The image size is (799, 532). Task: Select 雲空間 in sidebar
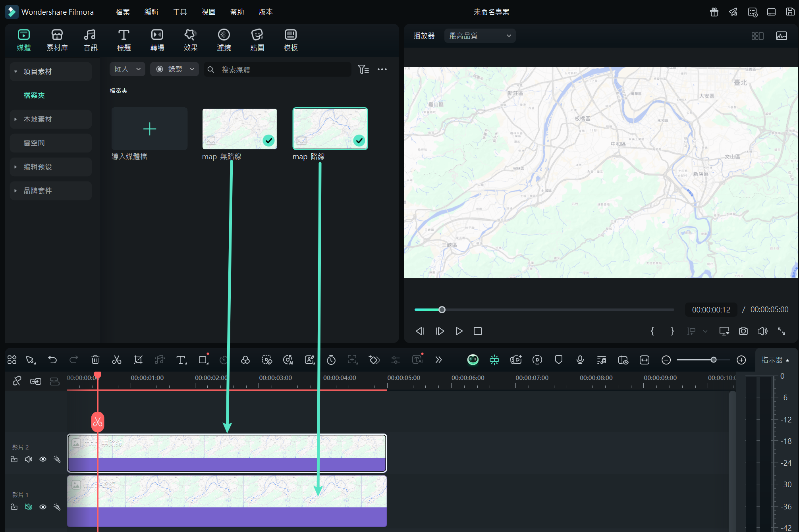[x=51, y=143]
